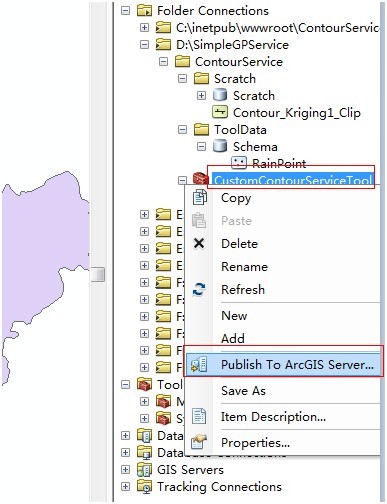This screenshot has width=387, height=504.
Task: Click the Schema geodatabase cylinder icon
Action: pos(220,146)
